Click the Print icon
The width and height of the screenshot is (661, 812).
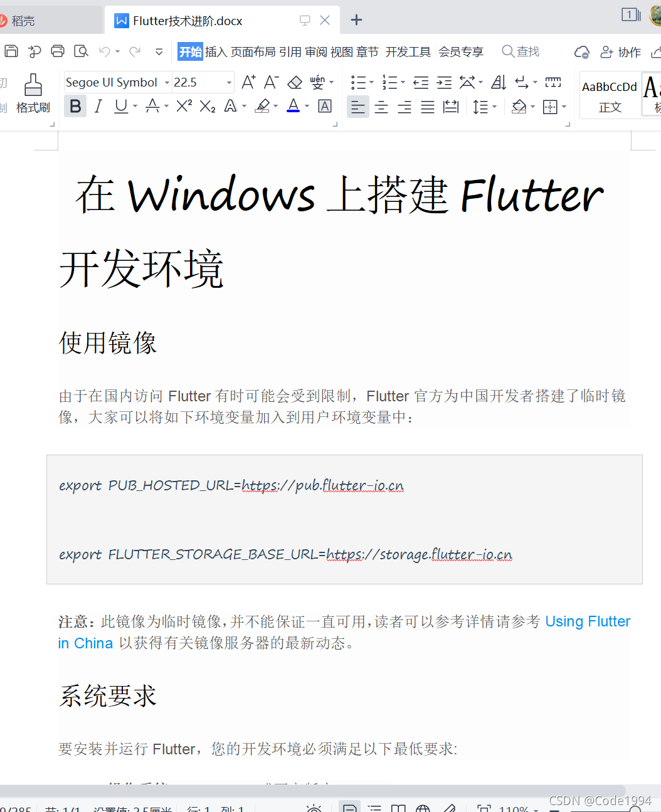pos(58,51)
